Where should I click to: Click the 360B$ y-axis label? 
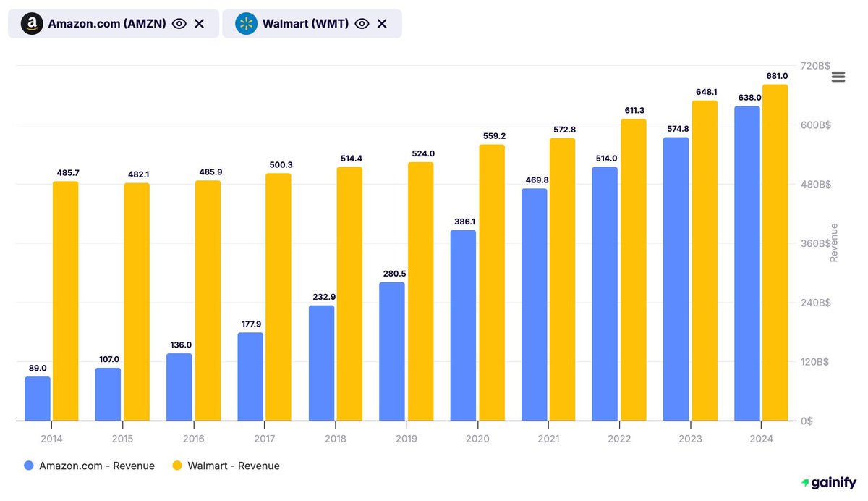pos(816,243)
